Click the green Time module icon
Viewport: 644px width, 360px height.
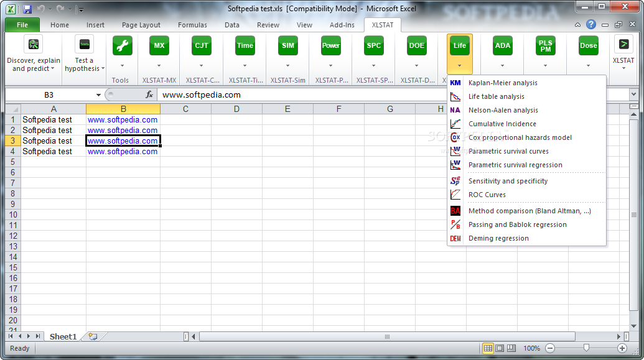tap(245, 45)
